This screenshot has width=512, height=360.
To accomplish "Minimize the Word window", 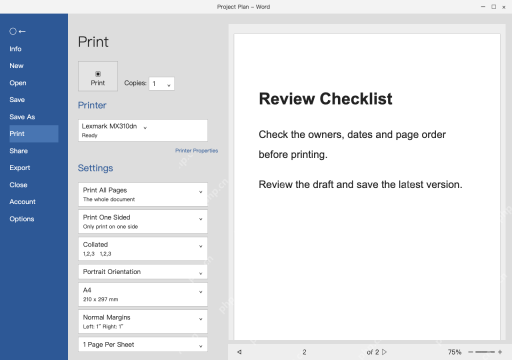I will [483, 7].
